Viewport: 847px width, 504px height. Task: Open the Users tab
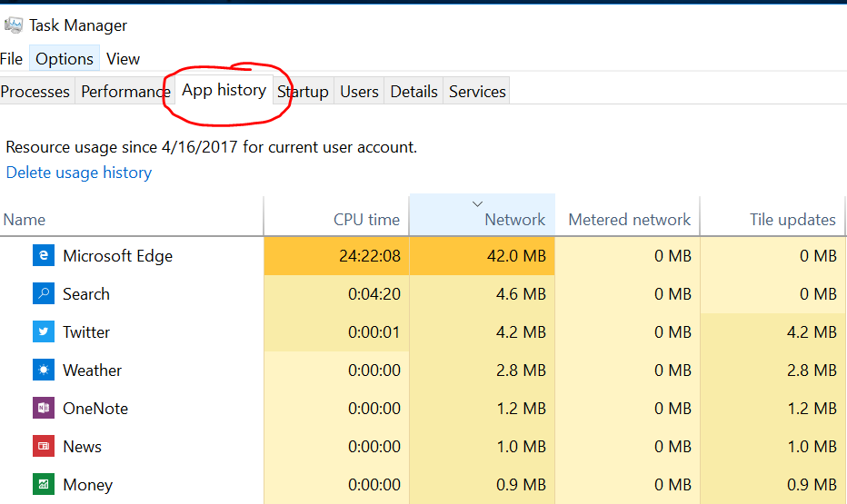(x=359, y=91)
